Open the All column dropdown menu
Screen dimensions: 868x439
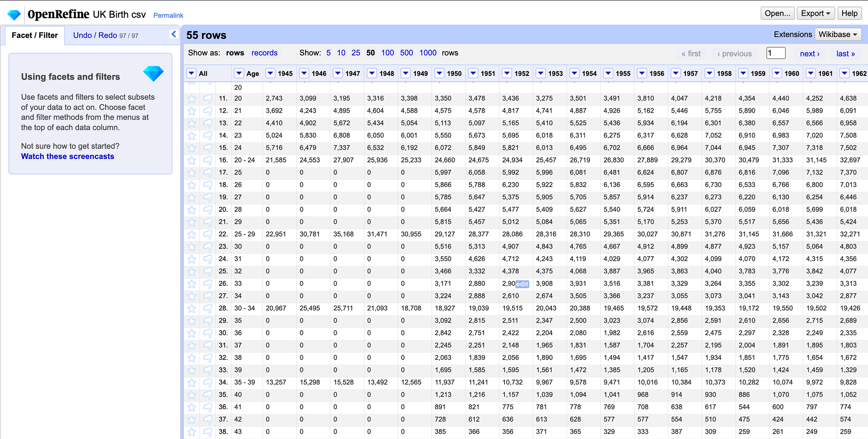(x=192, y=73)
